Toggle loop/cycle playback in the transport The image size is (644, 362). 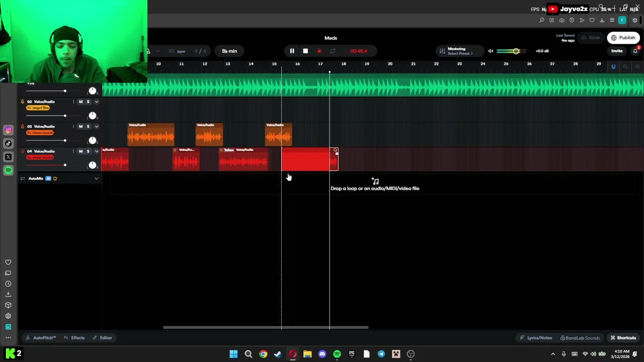click(x=333, y=51)
